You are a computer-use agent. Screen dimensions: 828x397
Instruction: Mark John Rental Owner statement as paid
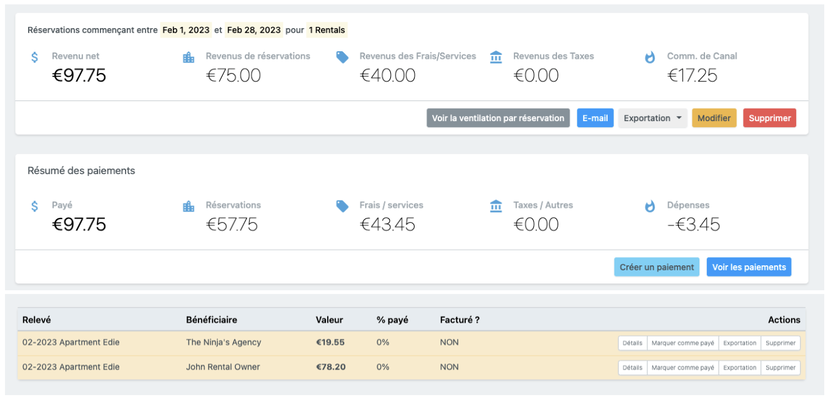point(683,368)
